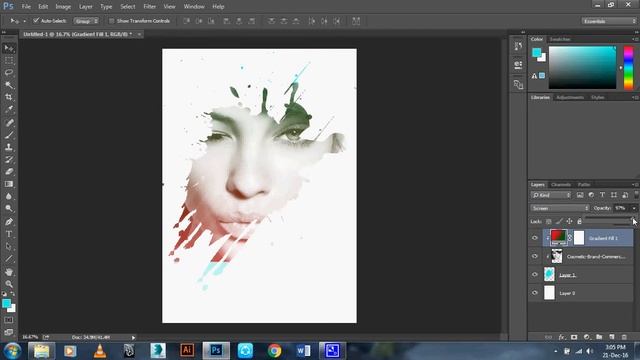Open Google Chrome from the taskbar

coord(274,350)
